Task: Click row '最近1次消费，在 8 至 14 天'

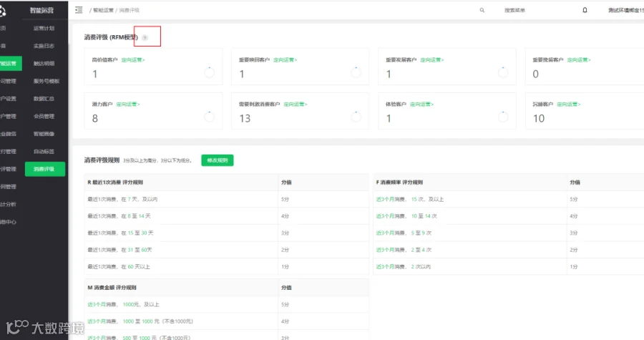Action: (x=226, y=216)
